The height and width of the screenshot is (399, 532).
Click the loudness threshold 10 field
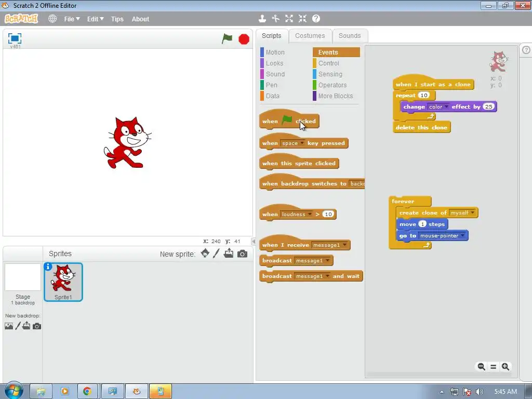(x=328, y=214)
